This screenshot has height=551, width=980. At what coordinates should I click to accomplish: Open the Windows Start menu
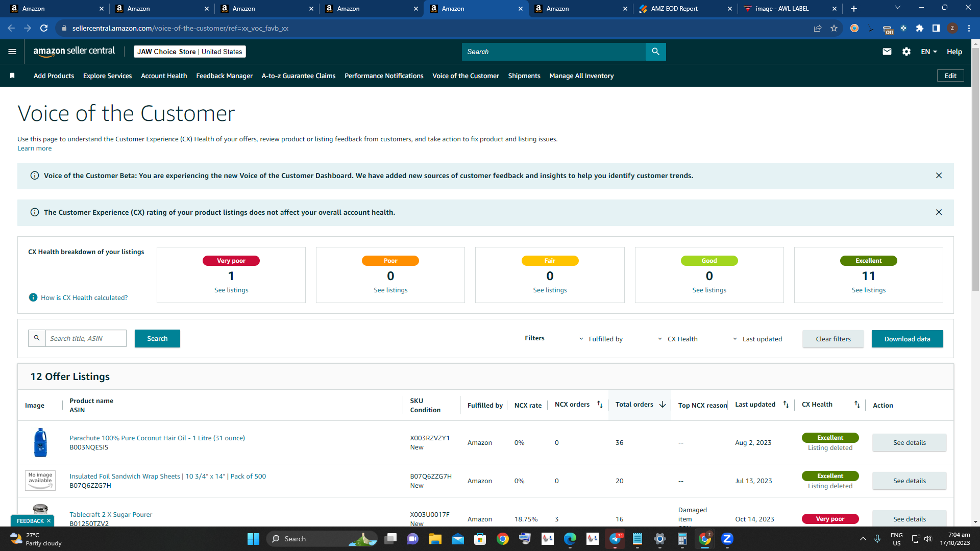click(x=253, y=539)
